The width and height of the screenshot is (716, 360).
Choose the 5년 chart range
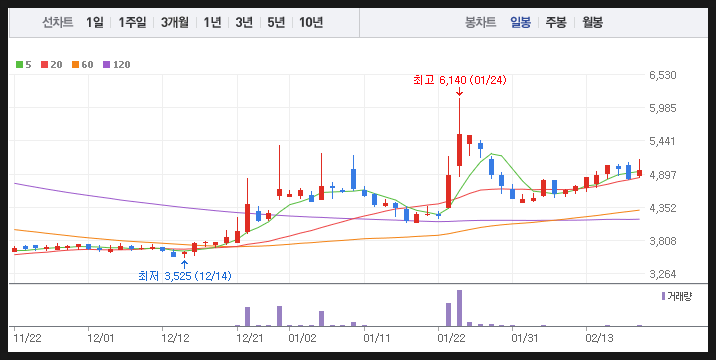276,22
